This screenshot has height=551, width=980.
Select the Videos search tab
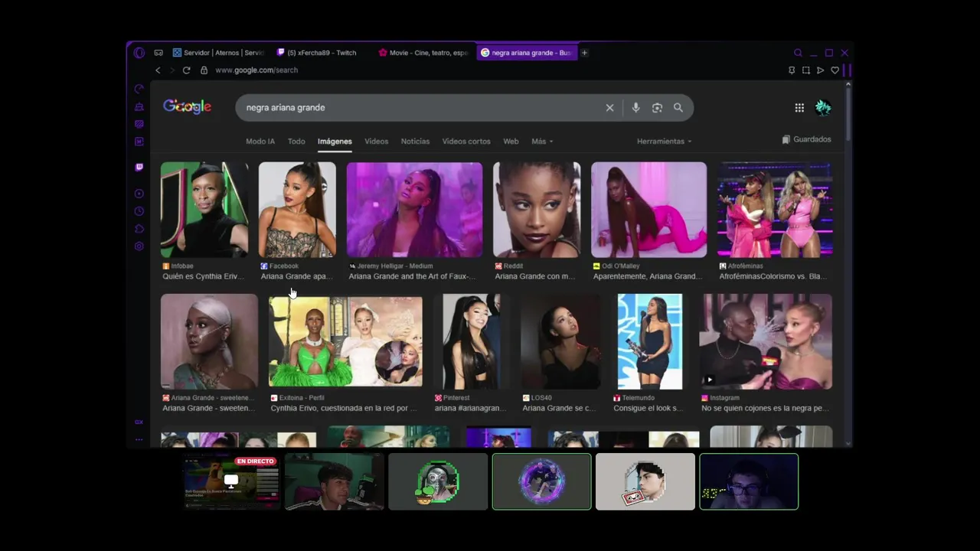tap(376, 142)
